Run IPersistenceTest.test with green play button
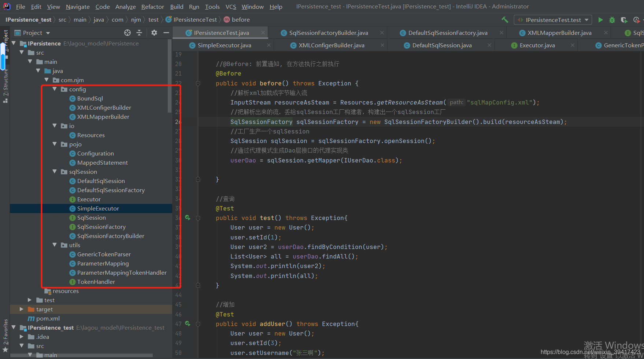Image resolution: width=644 pixels, height=359 pixels. [x=600, y=20]
